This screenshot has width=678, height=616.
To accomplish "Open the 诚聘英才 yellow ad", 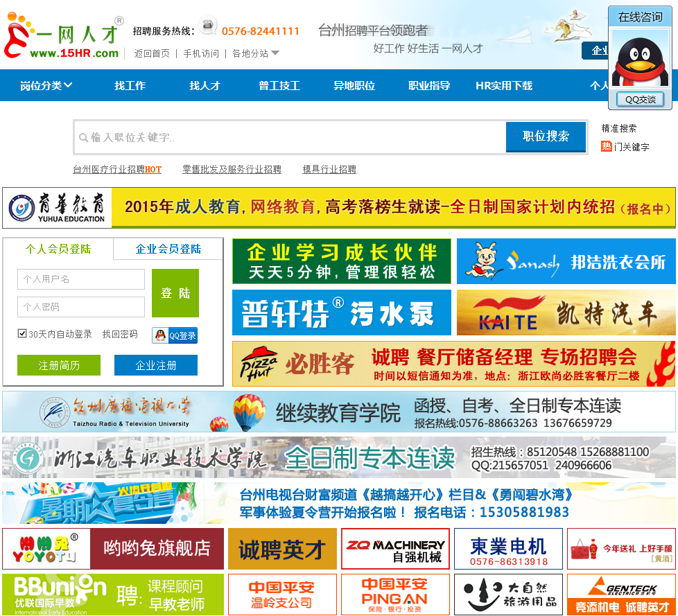I will pyautogui.click(x=282, y=549).
